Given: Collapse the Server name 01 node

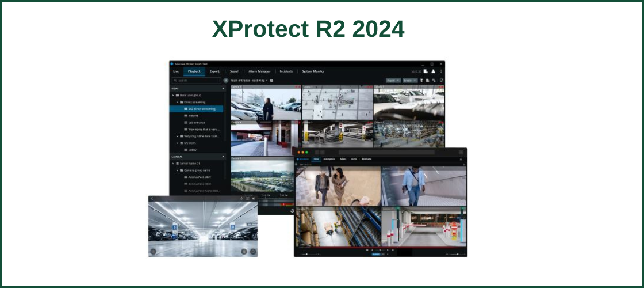Looking at the screenshot, I should 174,164.
